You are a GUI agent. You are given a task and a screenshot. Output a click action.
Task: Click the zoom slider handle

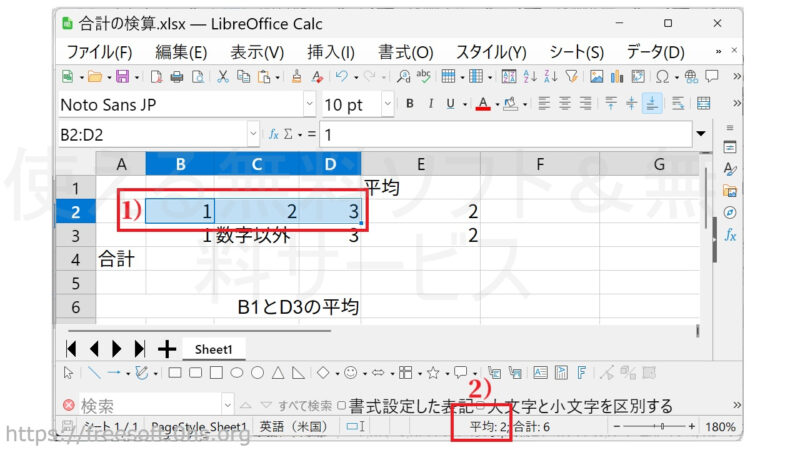coord(662,426)
